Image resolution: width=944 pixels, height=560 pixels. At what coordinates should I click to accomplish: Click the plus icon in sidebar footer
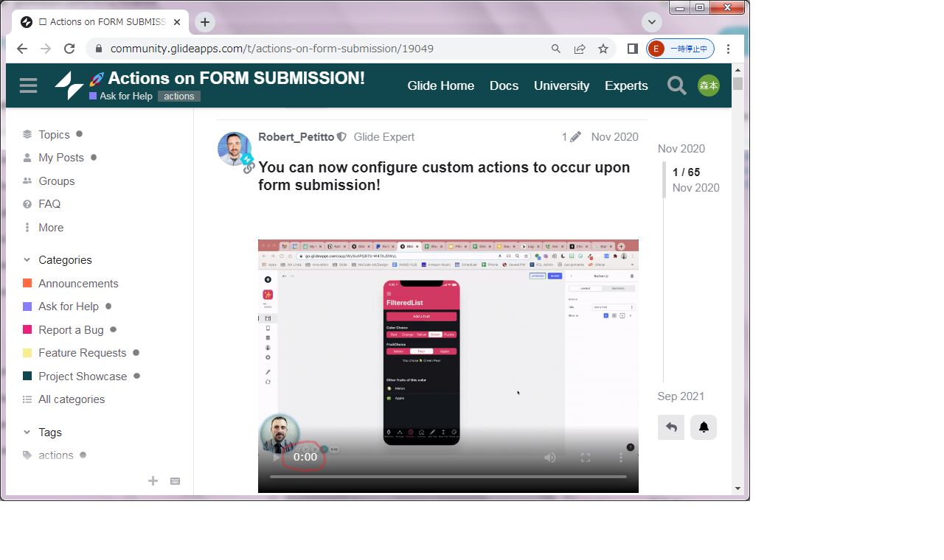pos(153,481)
